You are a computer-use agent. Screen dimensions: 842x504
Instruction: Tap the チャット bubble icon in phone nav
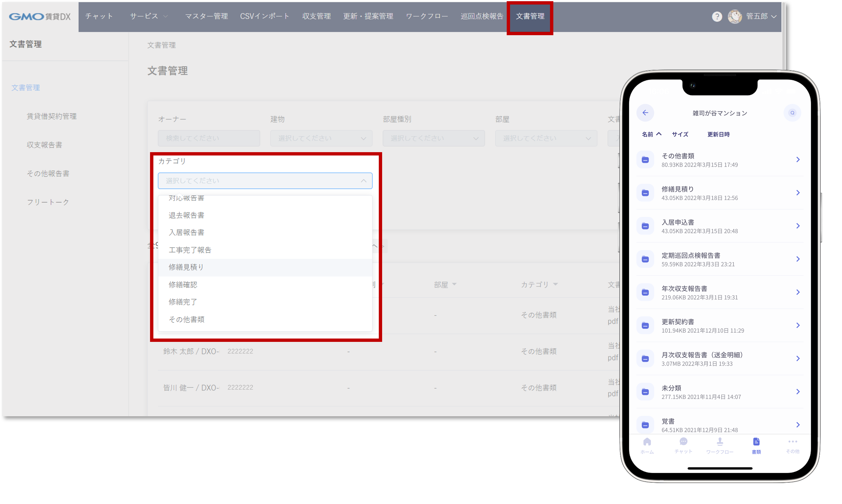pyautogui.click(x=683, y=441)
